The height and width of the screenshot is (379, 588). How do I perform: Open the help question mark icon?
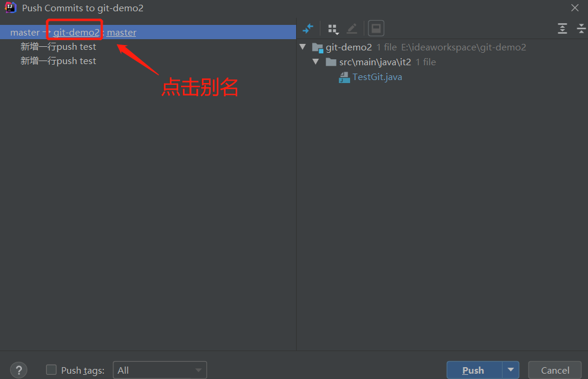[19, 370]
